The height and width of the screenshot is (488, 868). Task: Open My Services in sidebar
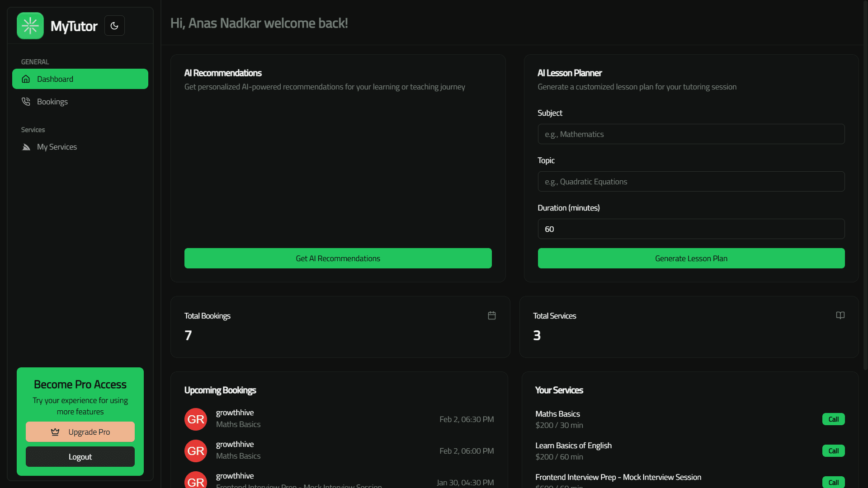pyautogui.click(x=80, y=147)
